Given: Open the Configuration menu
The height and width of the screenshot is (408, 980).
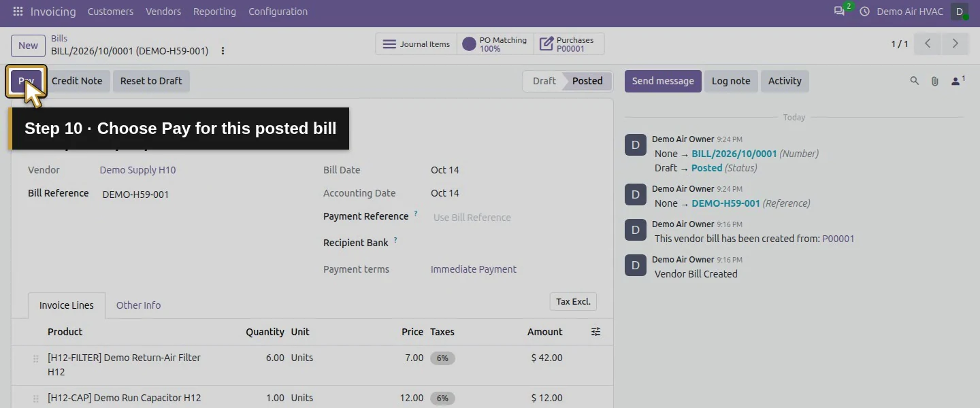Looking at the screenshot, I should (x=278, y=12).
